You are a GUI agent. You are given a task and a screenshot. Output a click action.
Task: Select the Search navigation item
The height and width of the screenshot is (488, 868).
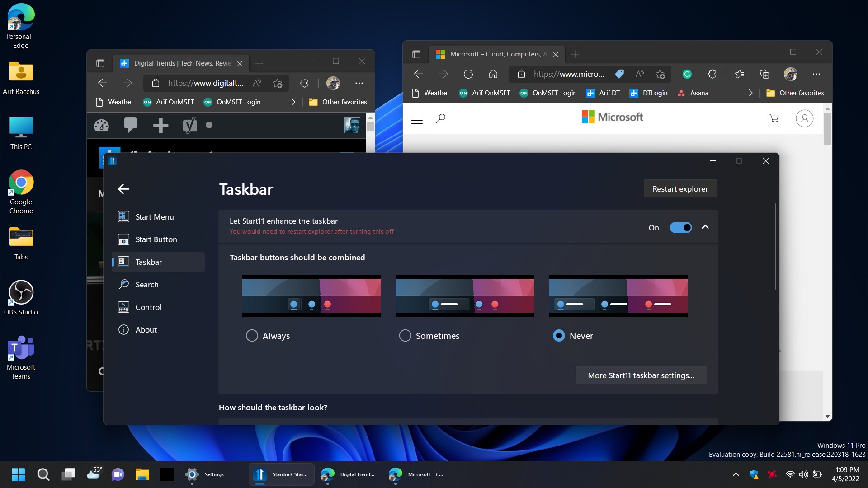pyautogui.click(x=146, y=284)
